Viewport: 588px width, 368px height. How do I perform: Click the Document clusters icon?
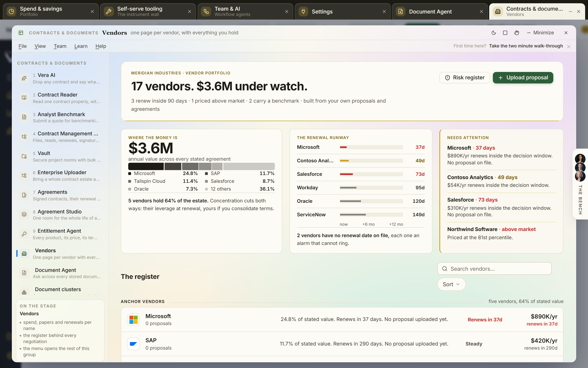(24, 292)
